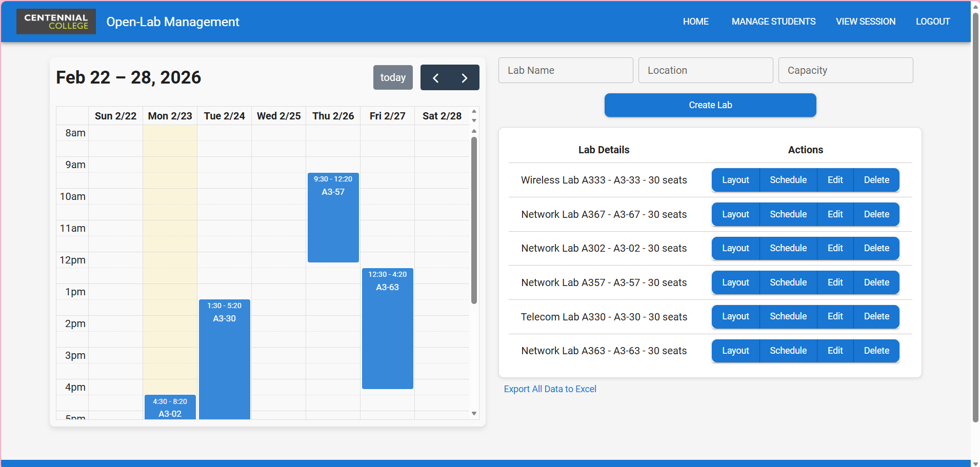
Task: Open Schedule for Wireless Lab A333
Action: tap(788, 180)
